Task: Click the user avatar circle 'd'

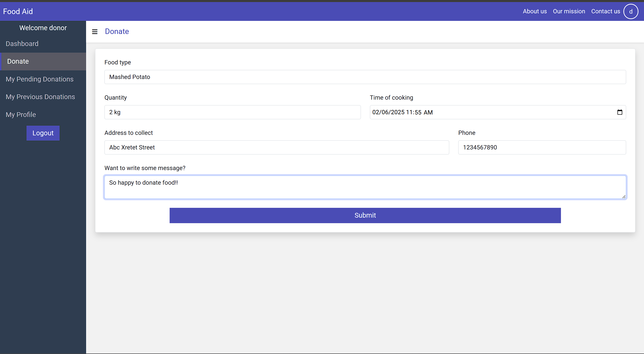Action: 631,12
